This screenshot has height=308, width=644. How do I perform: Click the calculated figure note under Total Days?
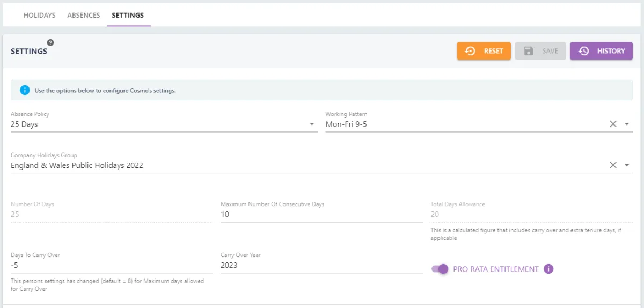pos(527,234)
